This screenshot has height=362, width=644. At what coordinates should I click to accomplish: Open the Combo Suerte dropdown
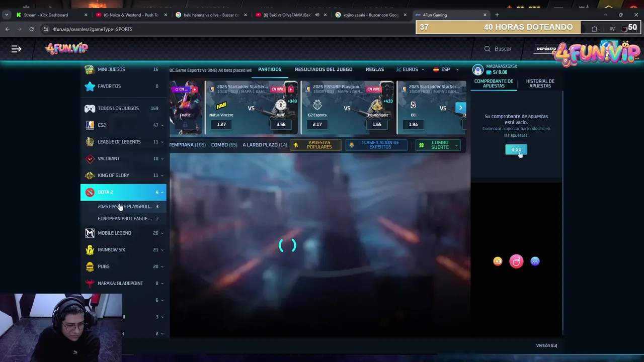click(x=438, y=145)
